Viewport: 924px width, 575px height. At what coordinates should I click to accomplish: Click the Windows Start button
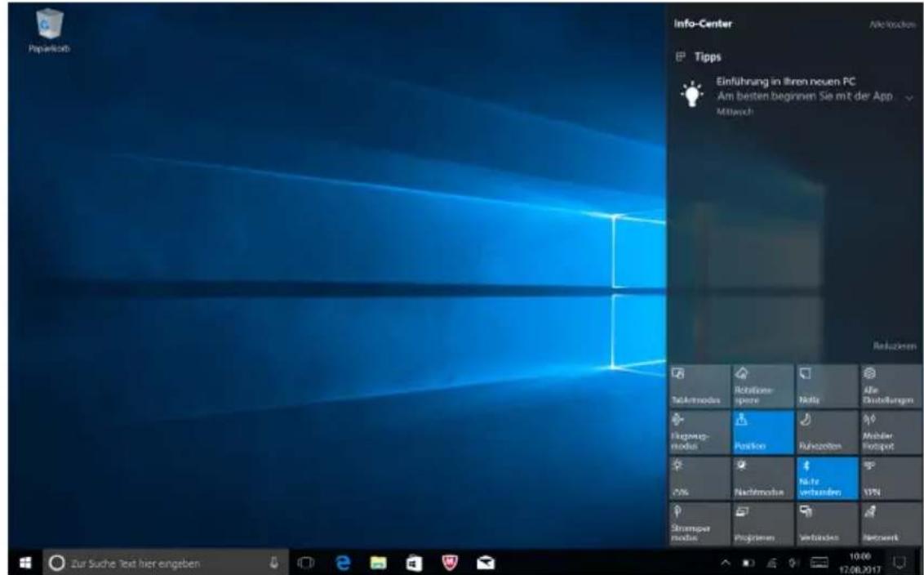25,564
